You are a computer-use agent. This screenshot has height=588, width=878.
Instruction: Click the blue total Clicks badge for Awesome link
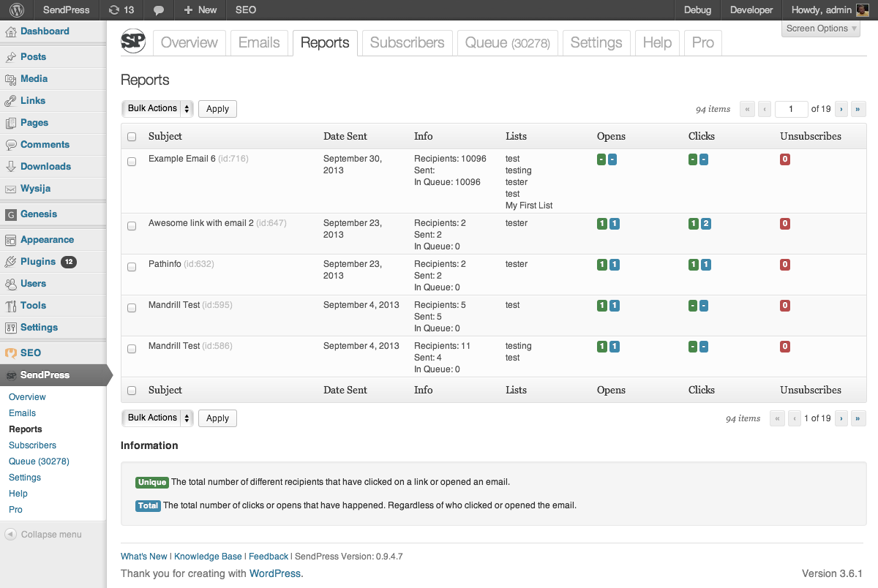click(705, 224)
